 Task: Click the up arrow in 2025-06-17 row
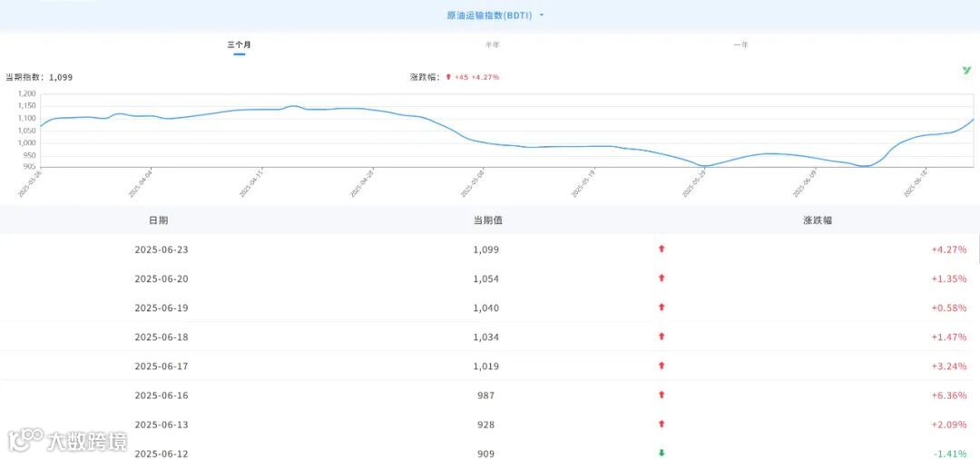[661, 366]
